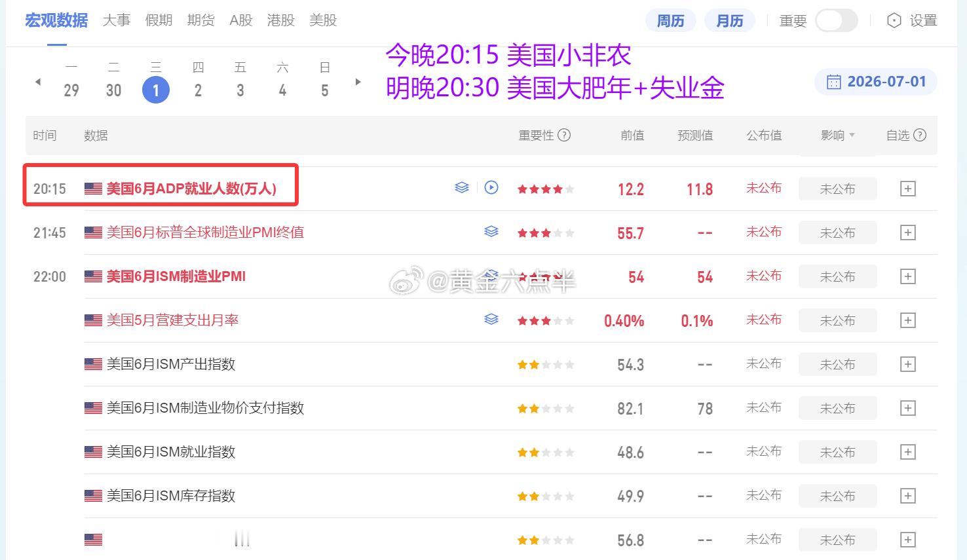Image resolution: width=967 pixels, height=560 pixels.
Task: Open the 美国6月ADP就业人数(万人) event
Action: click(191, 189)
